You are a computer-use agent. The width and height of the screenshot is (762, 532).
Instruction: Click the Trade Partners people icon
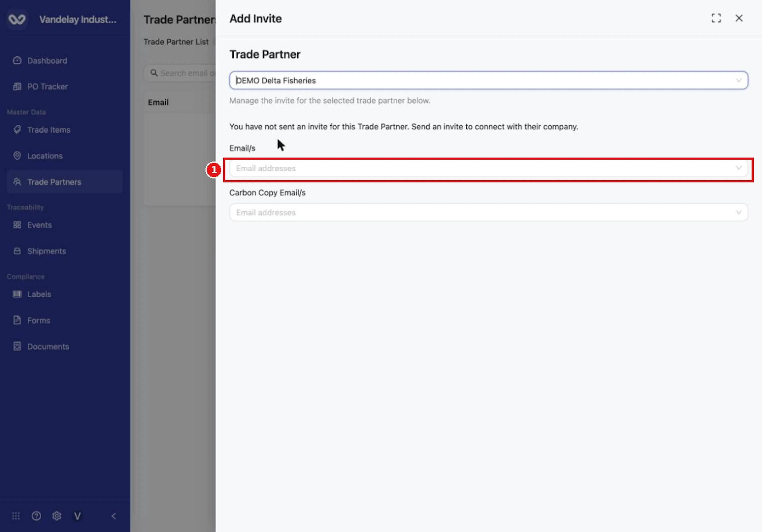click(x=17, y=181)
